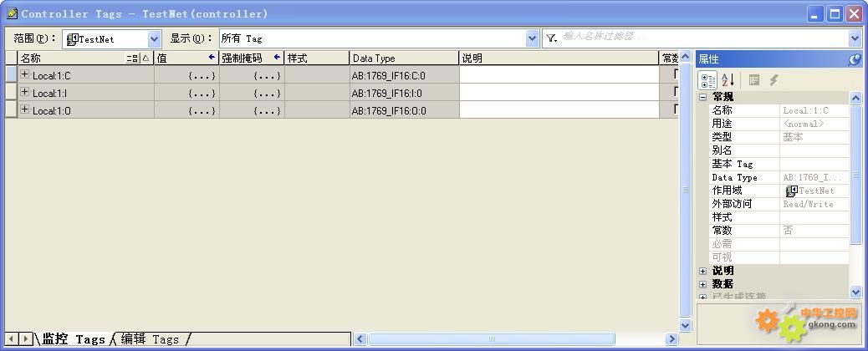Toggle the constant checkbox for Local:1:O

point(675,109)
